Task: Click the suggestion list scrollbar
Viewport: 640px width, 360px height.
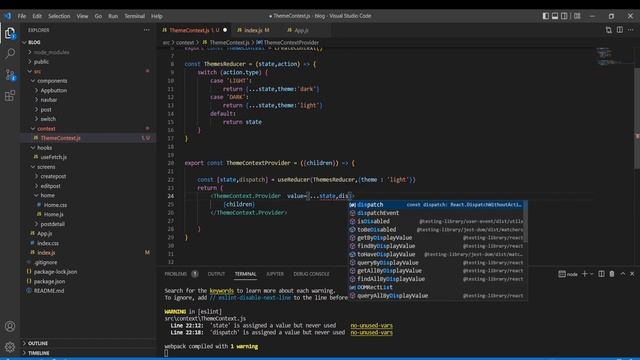Action: click(525, 222)
